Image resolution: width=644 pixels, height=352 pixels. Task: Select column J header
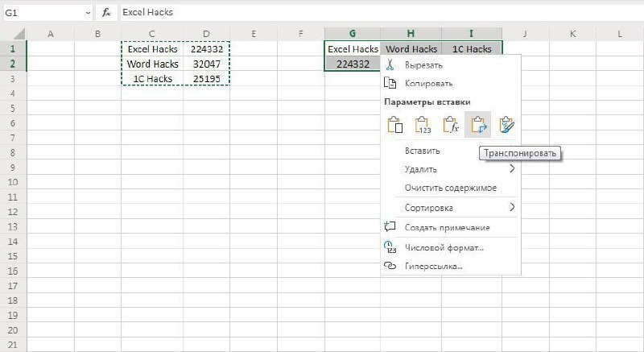(526, 34)
